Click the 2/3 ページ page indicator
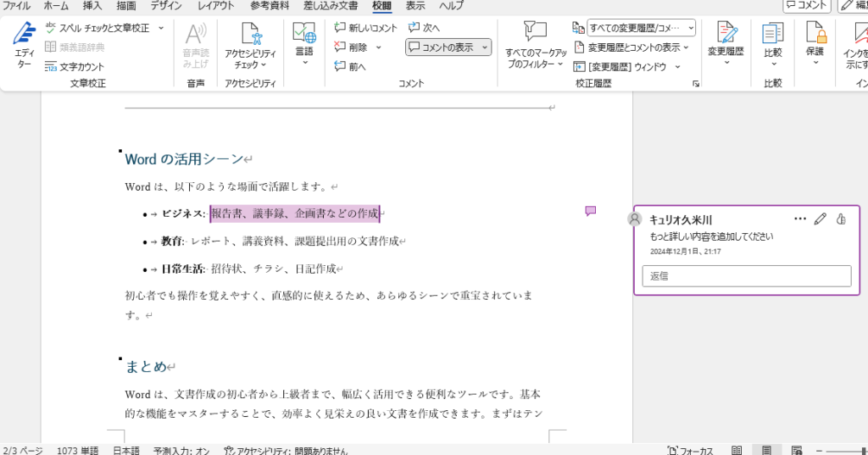Viewport: 868px width, 455px height. point(23,451)
